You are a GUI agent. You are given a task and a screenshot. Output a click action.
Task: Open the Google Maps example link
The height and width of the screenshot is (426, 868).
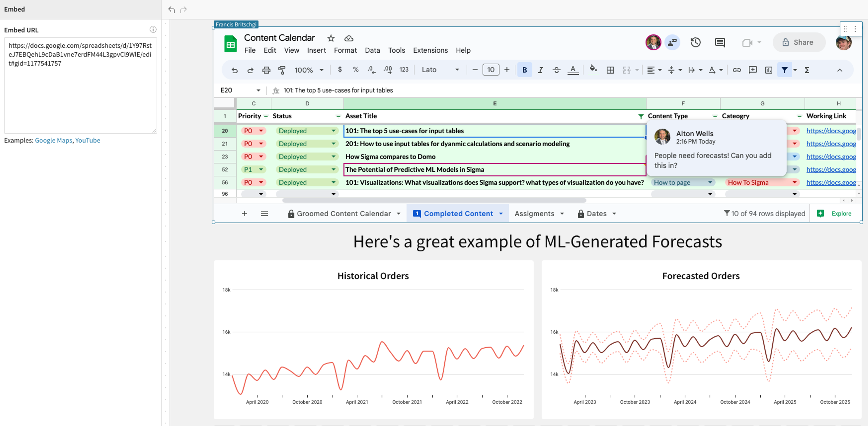[x=54, y=140]
